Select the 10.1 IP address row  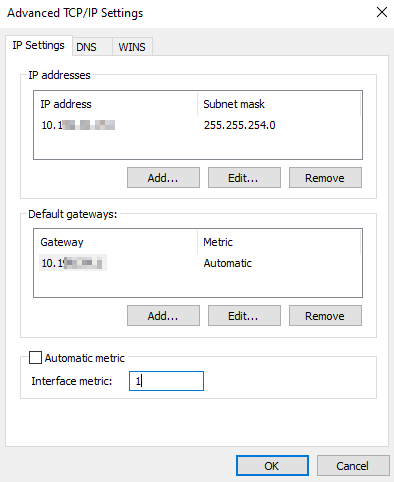[x=198, y=125]
